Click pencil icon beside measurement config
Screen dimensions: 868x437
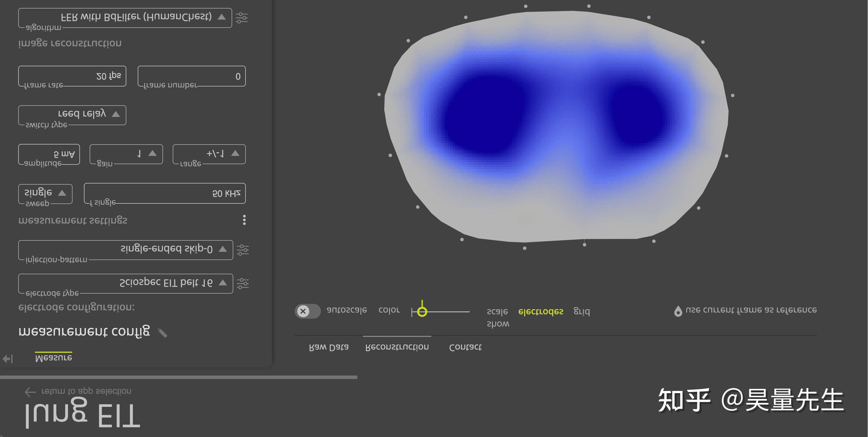coord(162,333)
